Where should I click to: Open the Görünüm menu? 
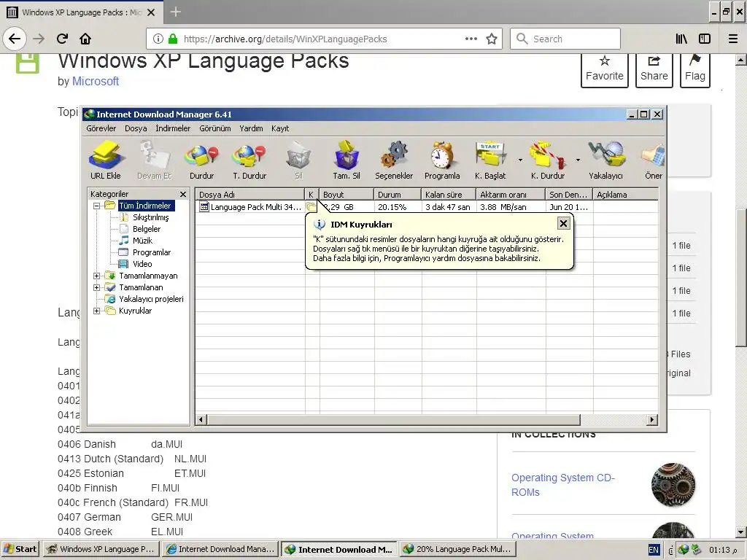(215, 128)
